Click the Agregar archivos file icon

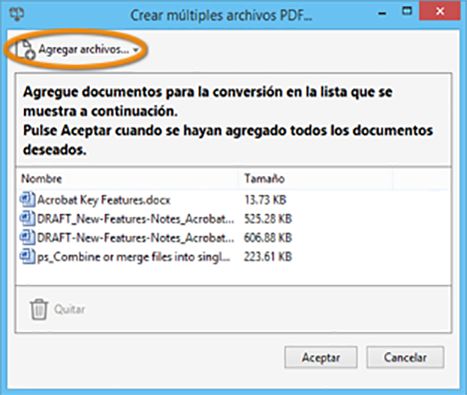26,50
